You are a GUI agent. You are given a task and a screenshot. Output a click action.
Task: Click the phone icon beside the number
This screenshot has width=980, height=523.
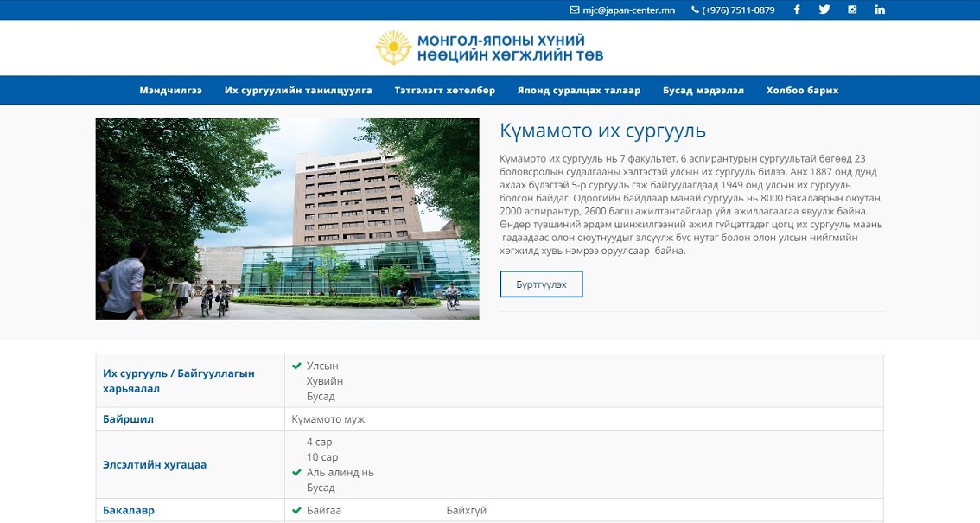click(x=695, y=10)
